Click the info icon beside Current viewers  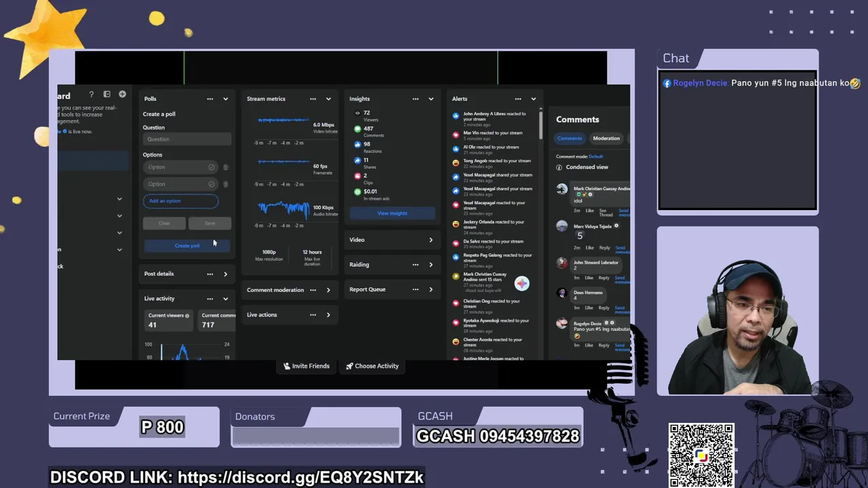click(x=187, y=316)
